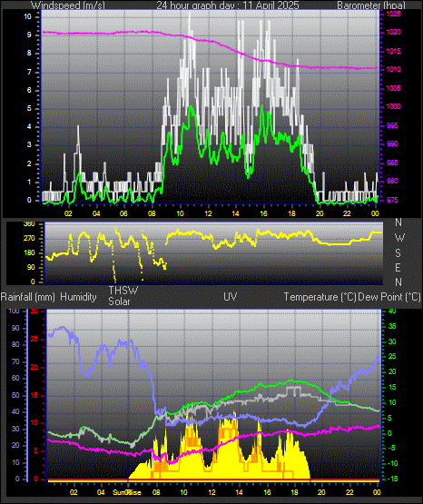Click compass letter S beside direction chart
Screen dimensions: 423x504
pyautogui.click(x=398, y=253)
